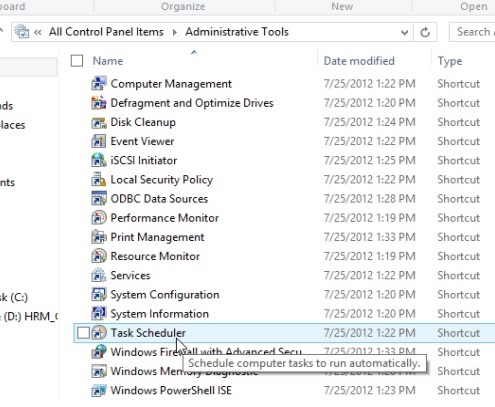The image size is (495, 407).
Task: Open the (C:) drive in navigation pane
Action: tap(14, 297)
